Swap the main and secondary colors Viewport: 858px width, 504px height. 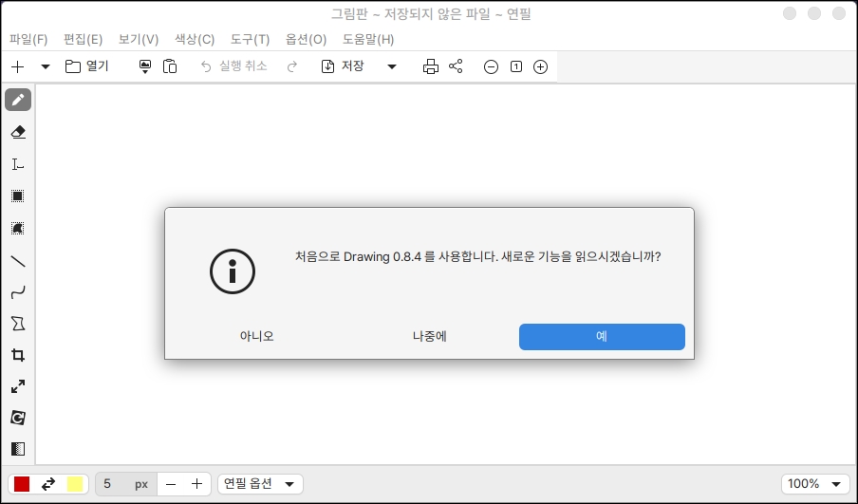click(48, 484)
